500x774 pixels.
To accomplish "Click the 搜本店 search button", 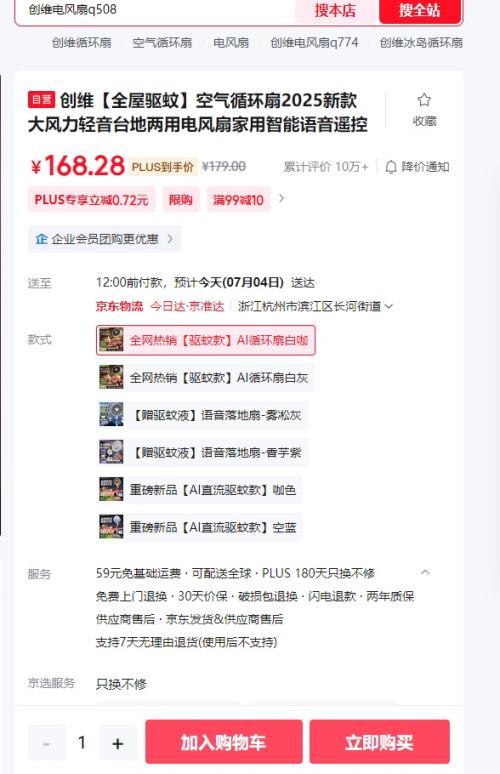I will click(x=336, y=10).
